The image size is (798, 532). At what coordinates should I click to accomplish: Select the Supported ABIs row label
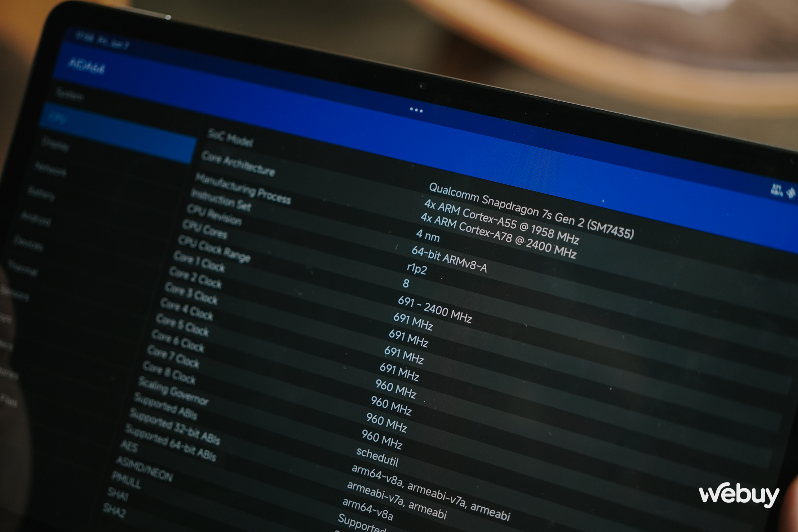166,406
